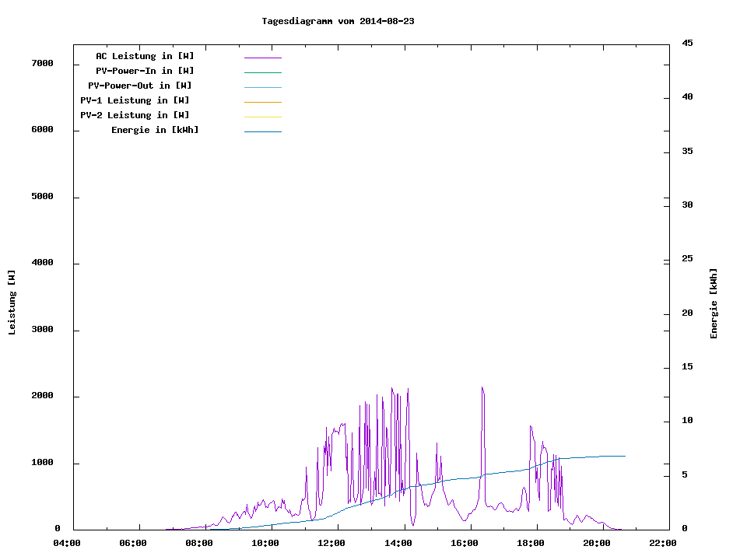Screen dimensions: 747x560
Task: Click the light blue PV-Power-Out legend line
Action: coord(262,87)
